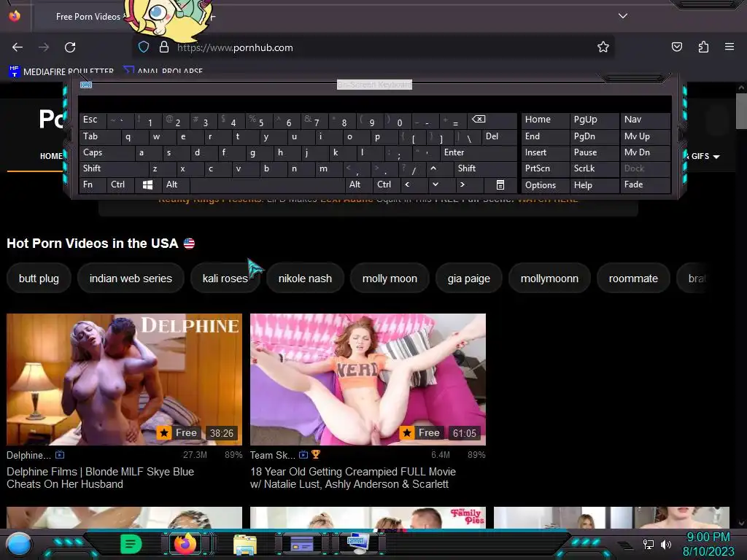
Task: Open the Start orb on the taskbar
Action: [19, 544]
